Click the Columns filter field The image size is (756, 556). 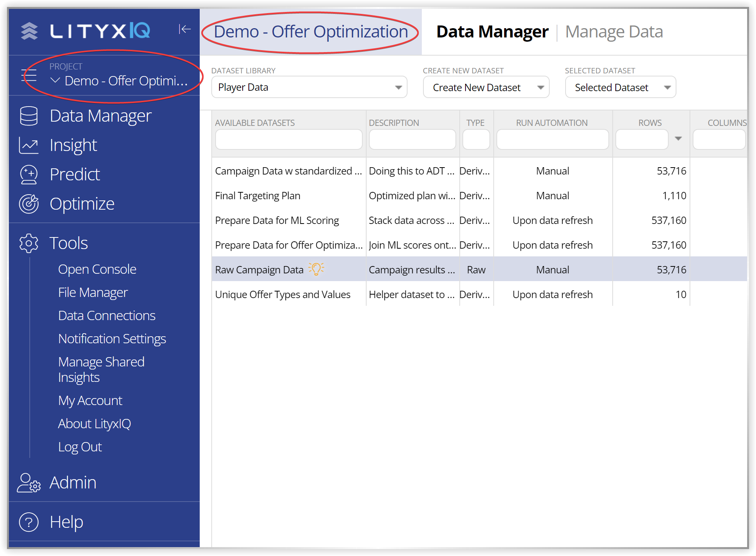point(719,139)
